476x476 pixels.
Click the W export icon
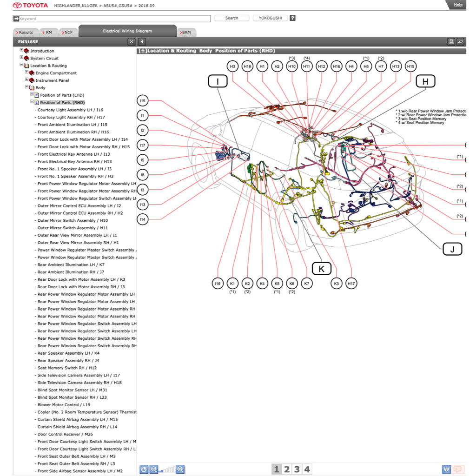(446, 469)
